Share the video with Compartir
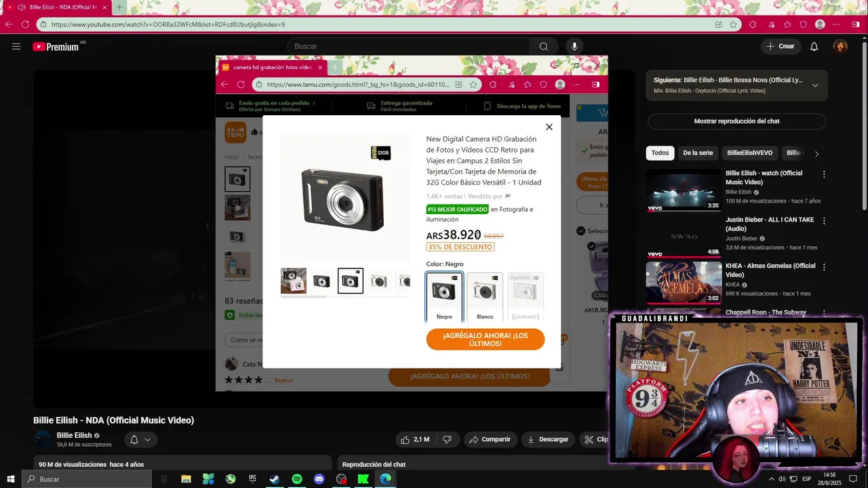Viewport: 868px width, 488px height. [x=490, y=439]
